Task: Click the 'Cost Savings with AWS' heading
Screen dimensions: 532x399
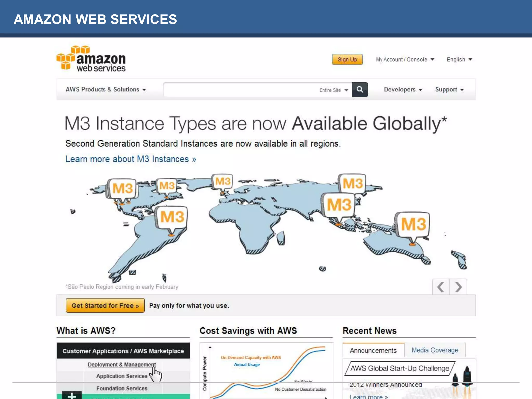Action: tap(248, 331)
